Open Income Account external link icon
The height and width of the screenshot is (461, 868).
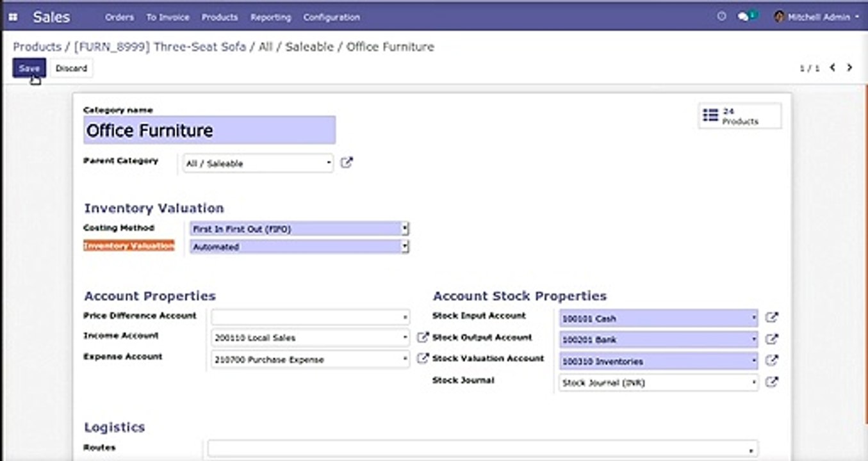[x=422, y=337]
